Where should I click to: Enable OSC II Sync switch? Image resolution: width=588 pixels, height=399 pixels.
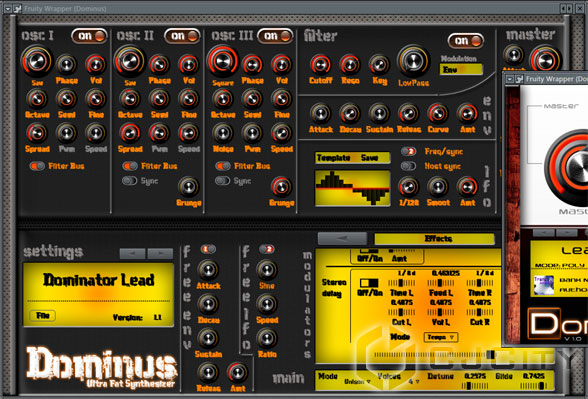click(x=130, y=181)
